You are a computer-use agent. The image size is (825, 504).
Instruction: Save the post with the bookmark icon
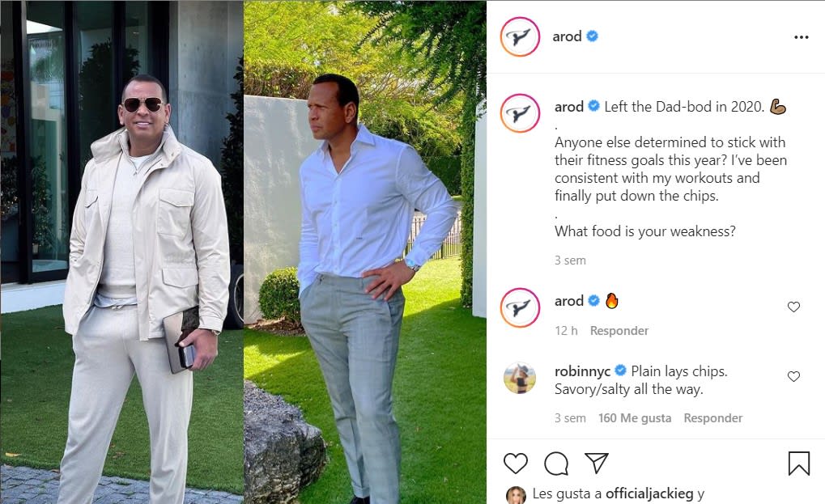tap(798, 463)
